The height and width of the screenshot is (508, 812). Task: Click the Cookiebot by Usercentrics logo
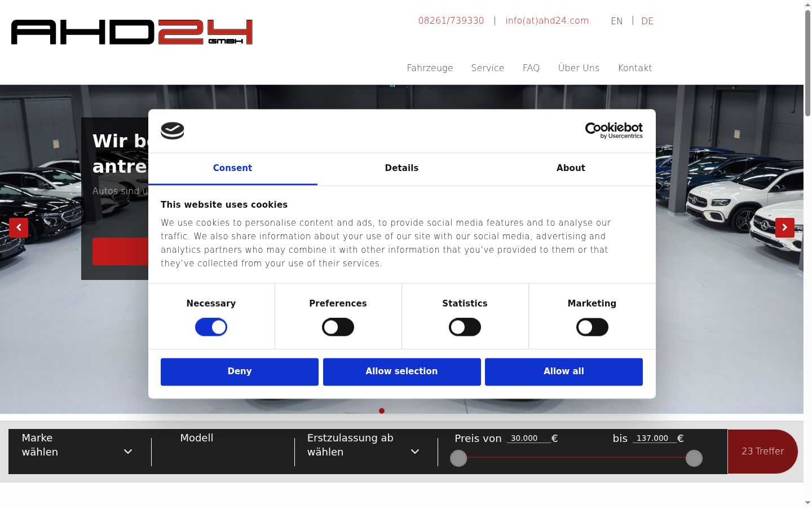pyautogui.click(x=614, y=130)
